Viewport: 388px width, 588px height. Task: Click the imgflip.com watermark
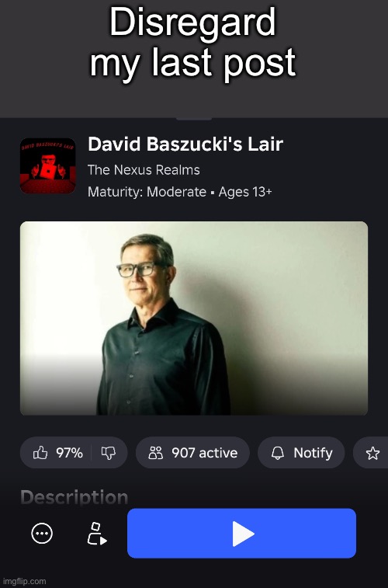pos(23,582)
